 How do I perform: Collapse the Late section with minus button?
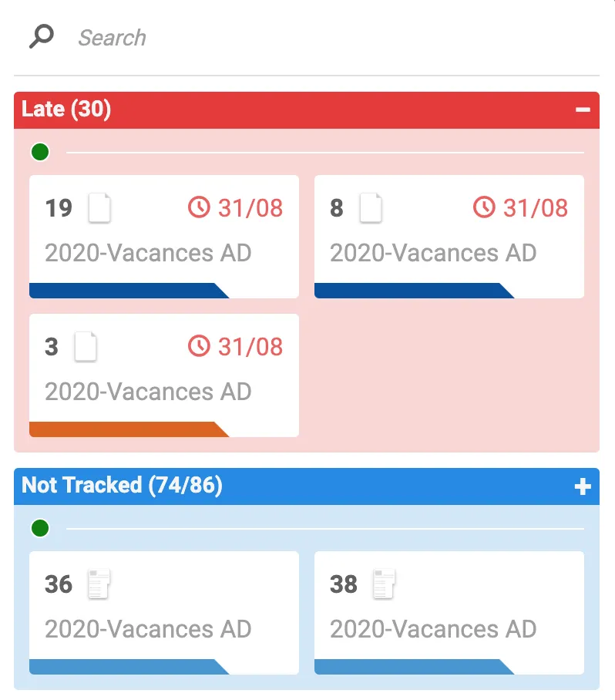coord(583,110)
